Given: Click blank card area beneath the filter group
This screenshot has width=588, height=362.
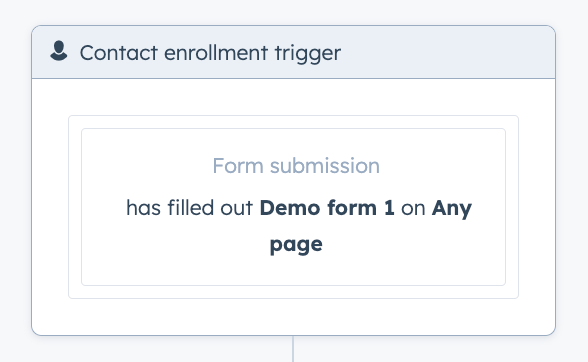Looking at the screenshot, I should [x=293, y=317].
